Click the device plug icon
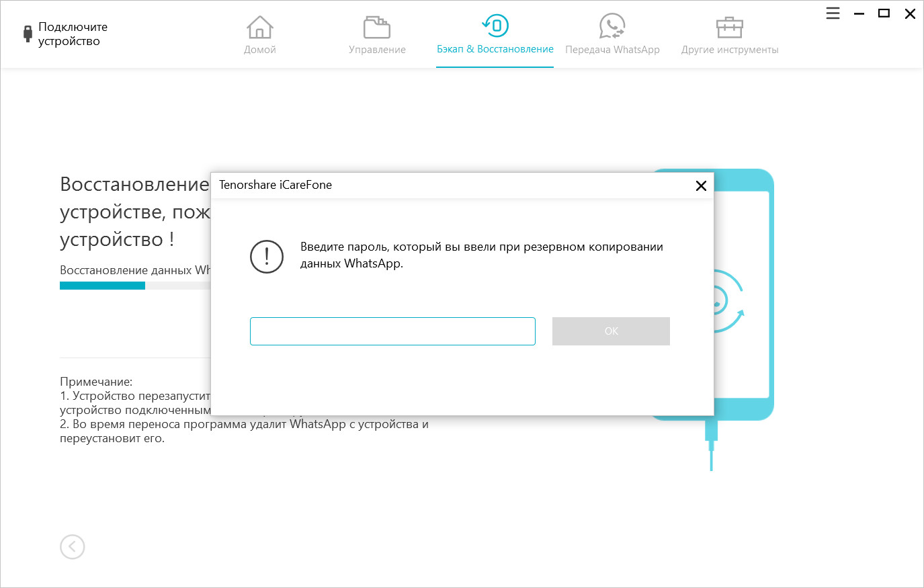Image resolution: width=924 pixels, height=588 pixels. click(x=28, y=34)
